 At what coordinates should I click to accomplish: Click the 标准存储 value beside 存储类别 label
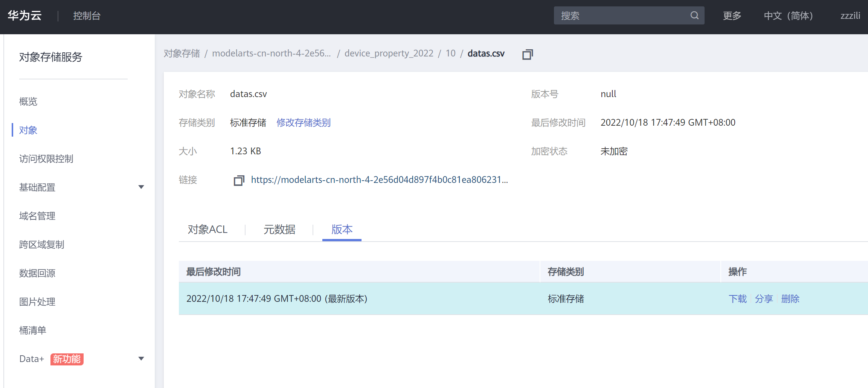248,122
